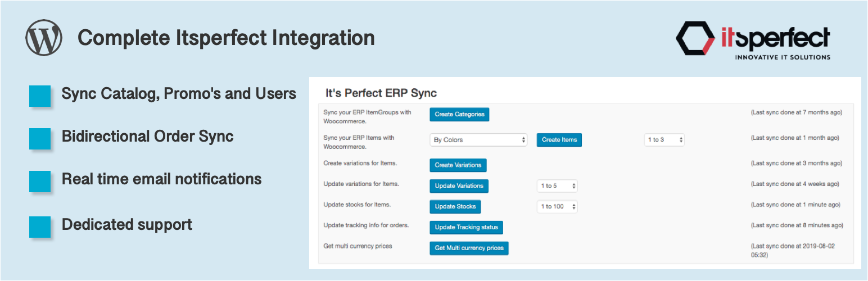Click the Create Categories button
Image resolution: width=868 pixels, height=281 pixels.
click(459, 115)
